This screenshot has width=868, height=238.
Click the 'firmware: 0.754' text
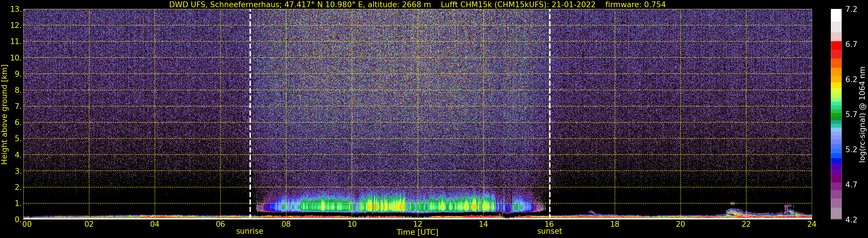point(635,4)
